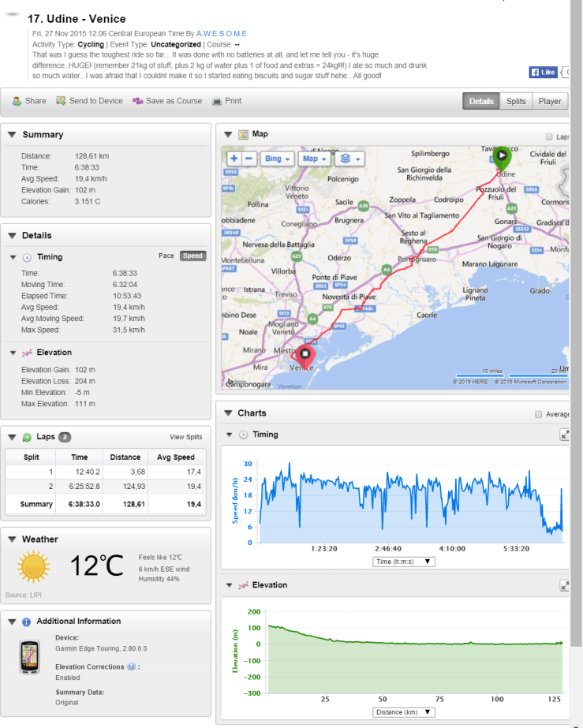
Task: Enlarge the Timing chart with expand icon
Action: pyautogui.click(x=565, y=435)
